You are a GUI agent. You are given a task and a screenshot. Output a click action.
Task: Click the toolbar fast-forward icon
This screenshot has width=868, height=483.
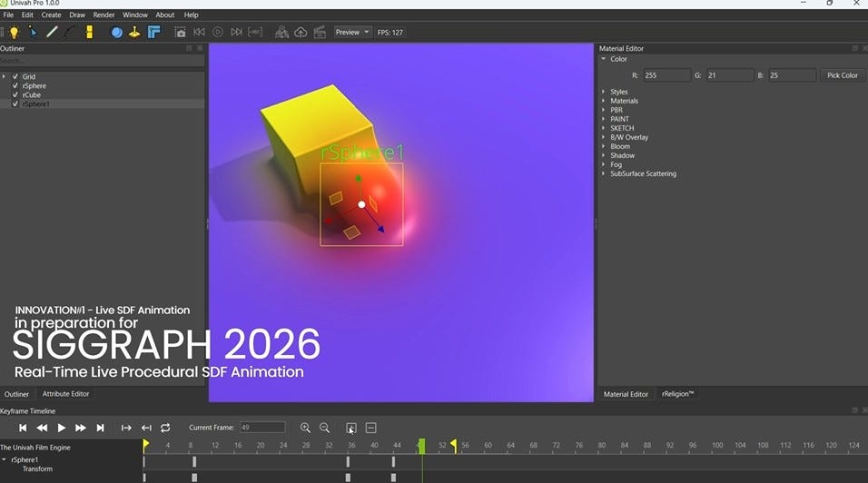coord(236,32)
